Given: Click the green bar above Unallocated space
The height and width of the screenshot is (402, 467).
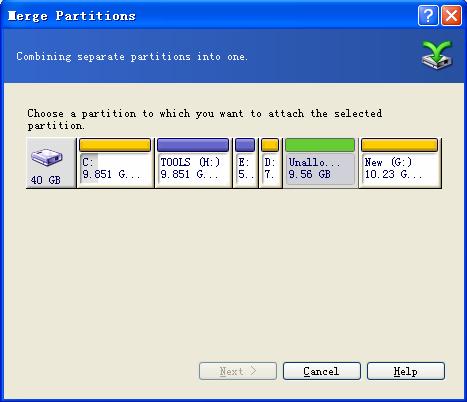Looking at the screenshot, I should pyautogui.click(x=320, y=145).
